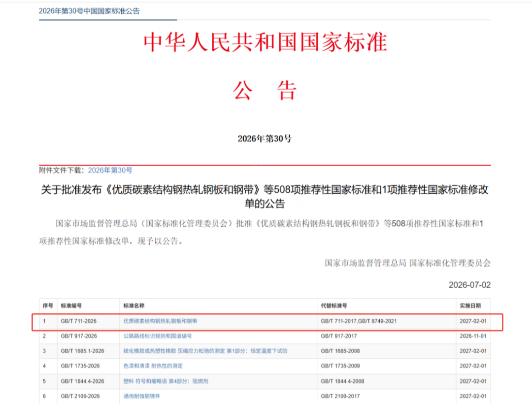This screenshot has height=404, width=532.
Task: Click the red 中华人民共和国国家标准 heading
Action: pos(265,42)
